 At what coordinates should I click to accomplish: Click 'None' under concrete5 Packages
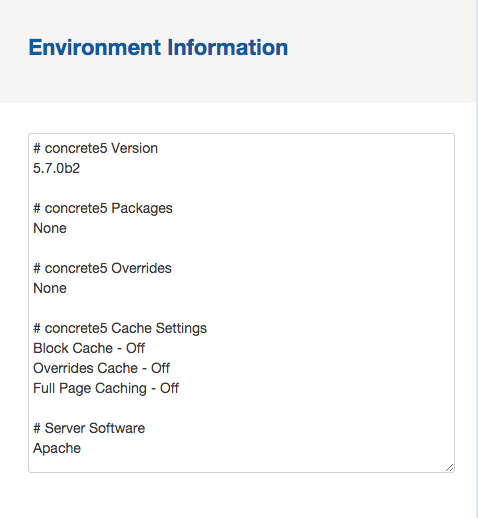50,228
